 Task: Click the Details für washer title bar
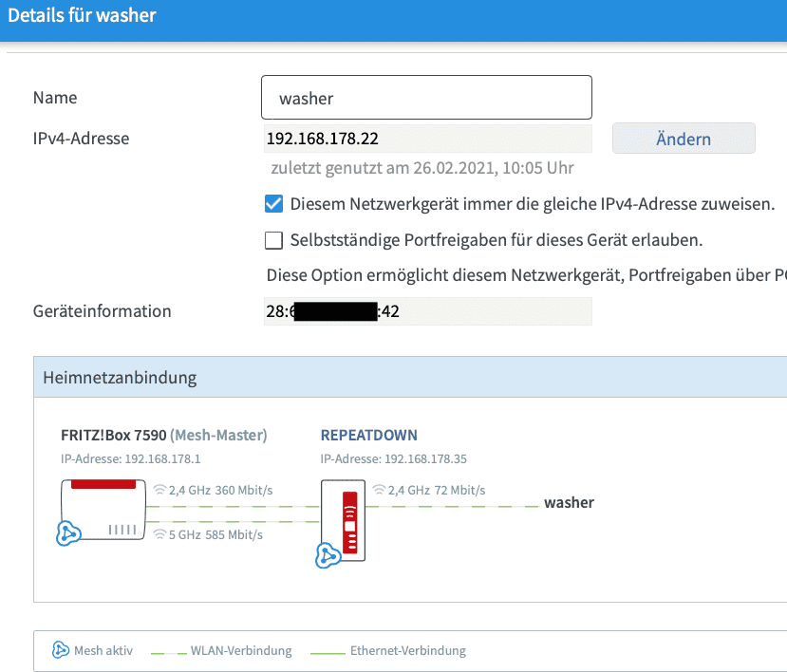pyautogui.click(x=83, y=16)
